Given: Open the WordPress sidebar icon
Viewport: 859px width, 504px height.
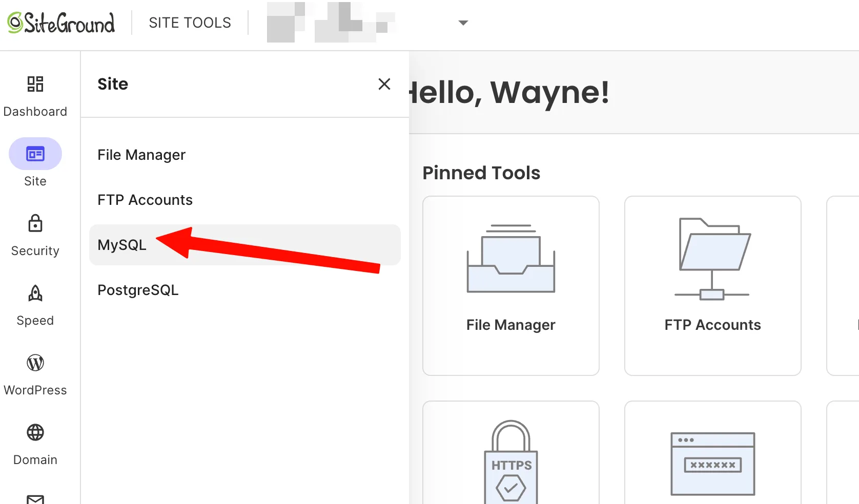Looking at the screenshot, I should (35, 363).
